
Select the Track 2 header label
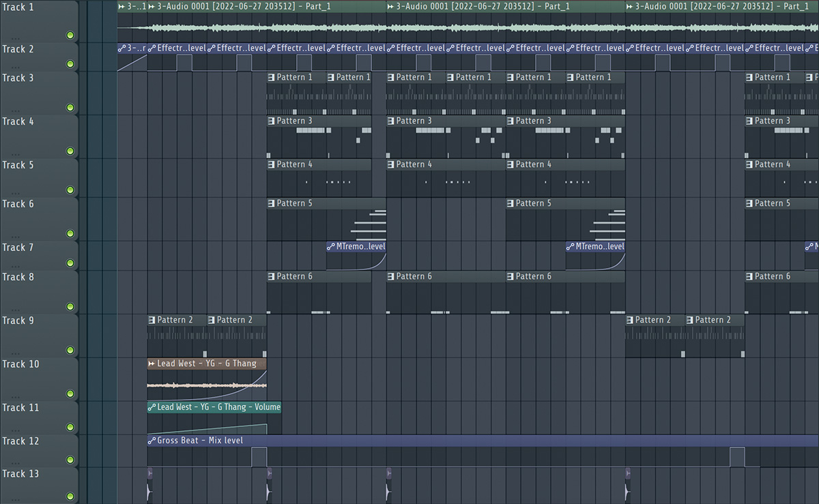tap(18, 49)
